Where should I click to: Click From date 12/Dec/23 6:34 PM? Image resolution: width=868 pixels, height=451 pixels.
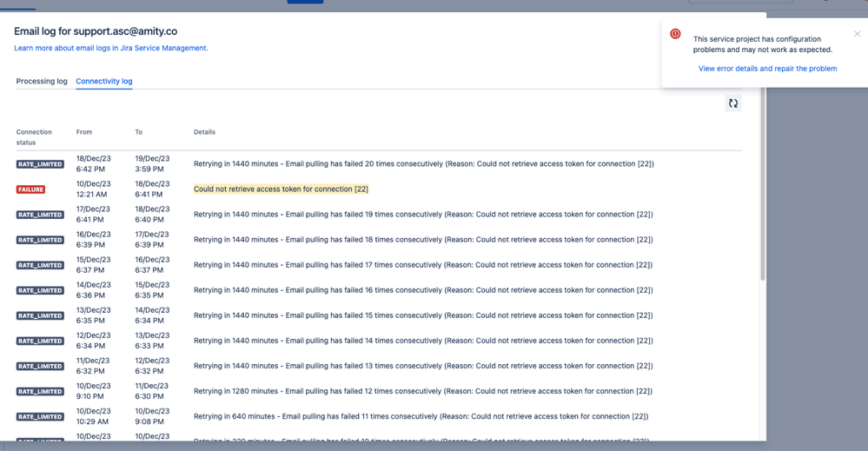(93, 341)
